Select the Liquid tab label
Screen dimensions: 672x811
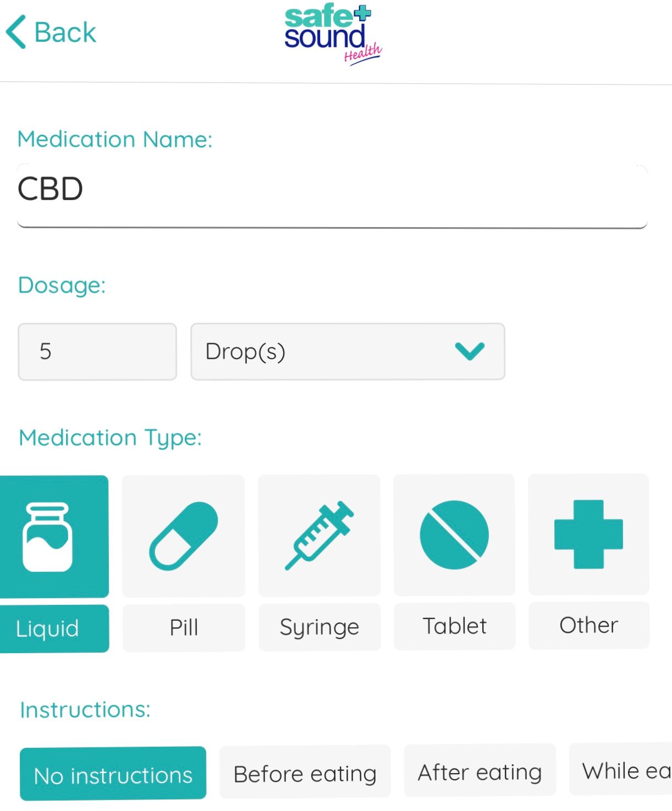47,628
